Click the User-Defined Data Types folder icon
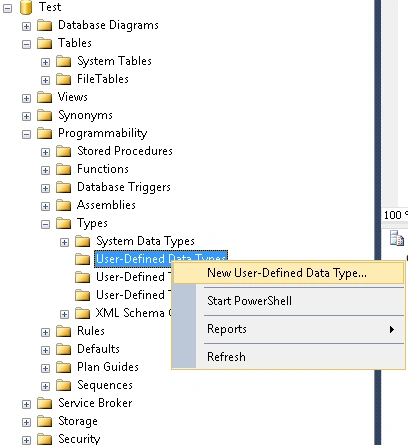The height and width of the screenshot is (445, 408). pyautogui.click(x=83, y=259)
